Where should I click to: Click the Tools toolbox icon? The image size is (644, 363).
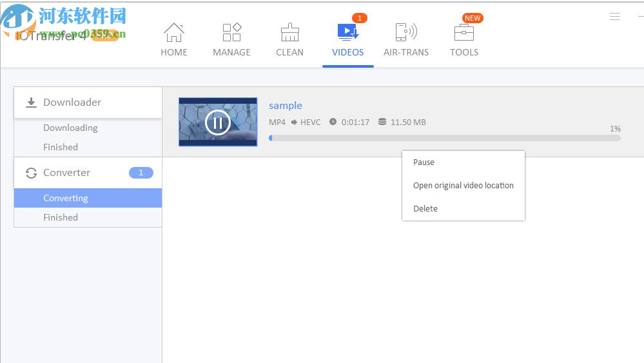(x=464, y=32)
